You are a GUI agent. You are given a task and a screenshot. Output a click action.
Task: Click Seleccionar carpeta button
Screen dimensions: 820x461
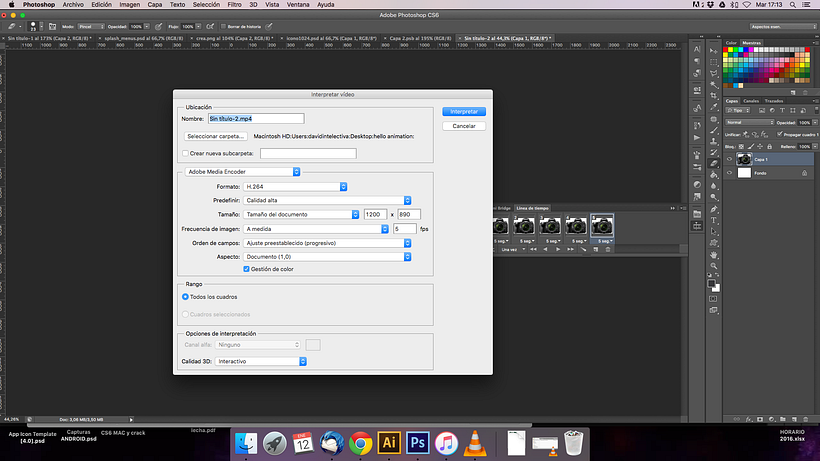coord(215,136)
